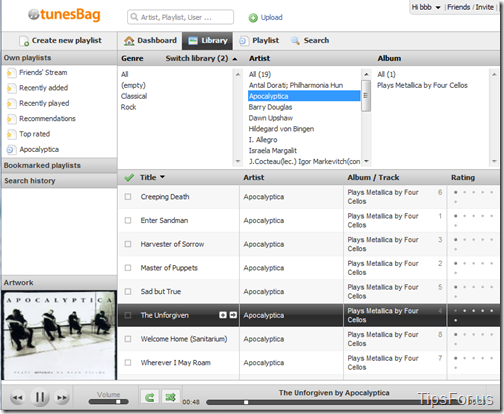
Task: Click the Top rated playlist icon
Action: [11, 134]
